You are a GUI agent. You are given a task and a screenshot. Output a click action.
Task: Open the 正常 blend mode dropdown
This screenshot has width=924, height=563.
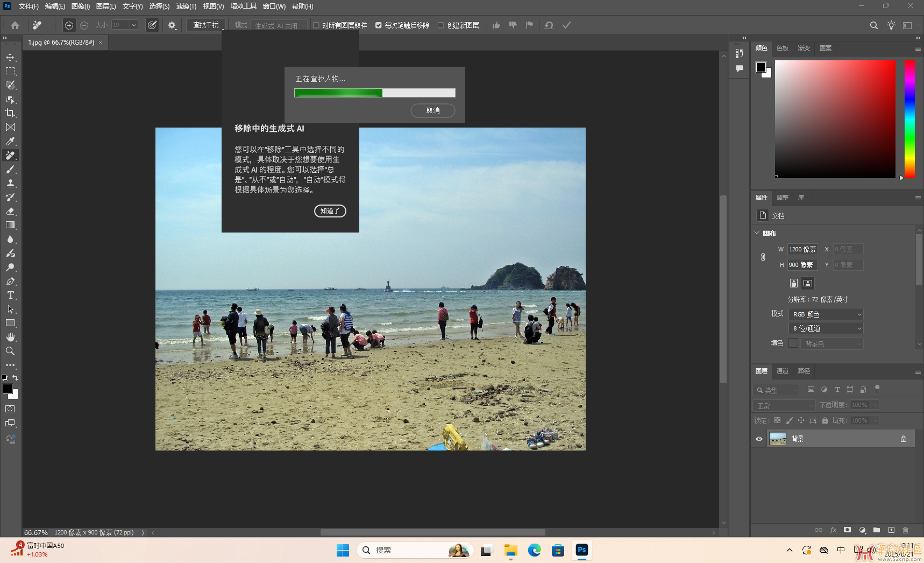point(785,405)
